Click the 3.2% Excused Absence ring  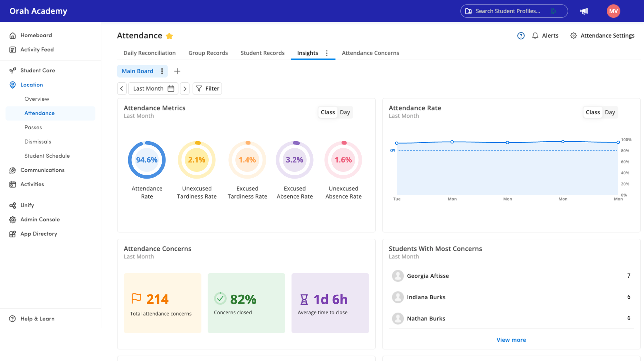tap(295, 160)
